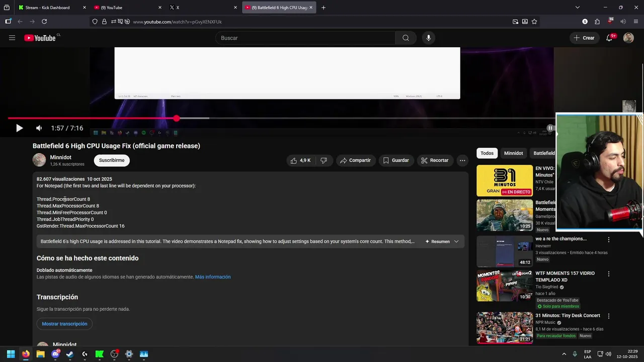
Task: Select the Battlefield filter chip
Action: tap(544, 153)
